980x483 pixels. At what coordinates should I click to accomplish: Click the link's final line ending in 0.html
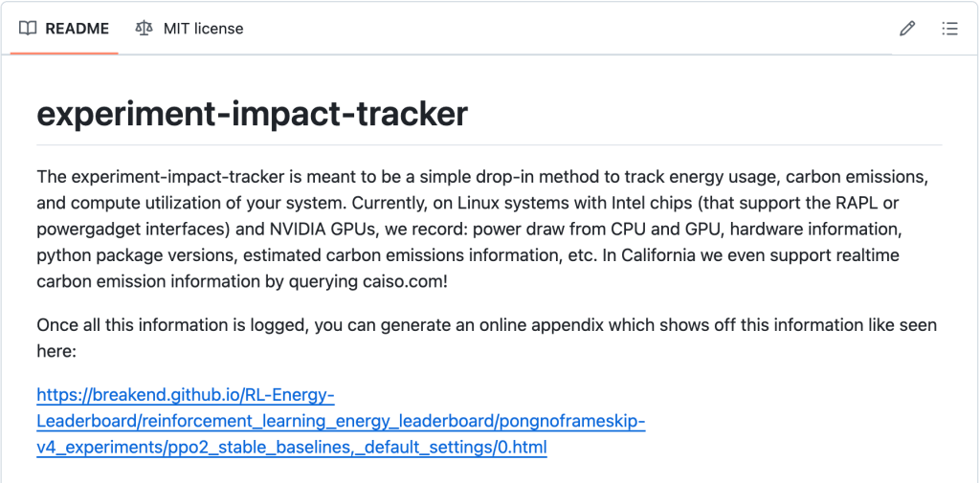click(x=291, y=447)
